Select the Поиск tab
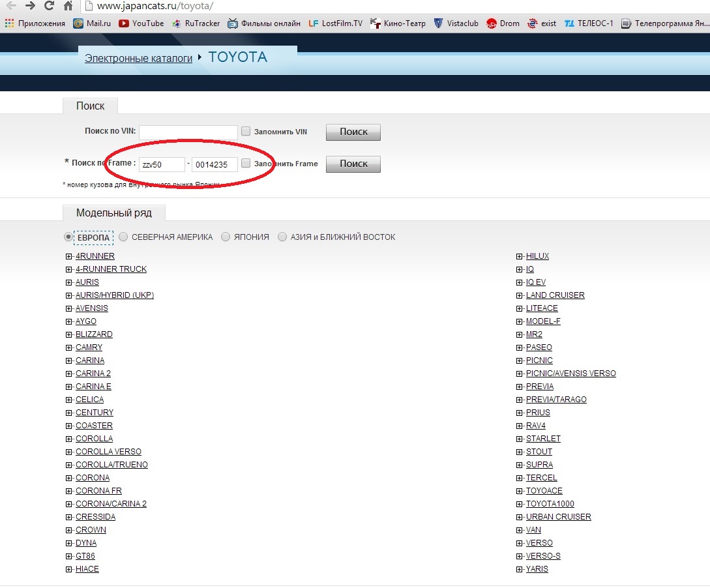The image size is (710, 588). click(x=90, y=106)
